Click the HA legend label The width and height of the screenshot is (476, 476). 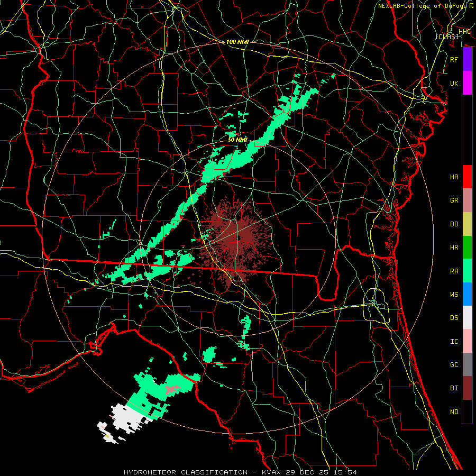coord(454,177)
